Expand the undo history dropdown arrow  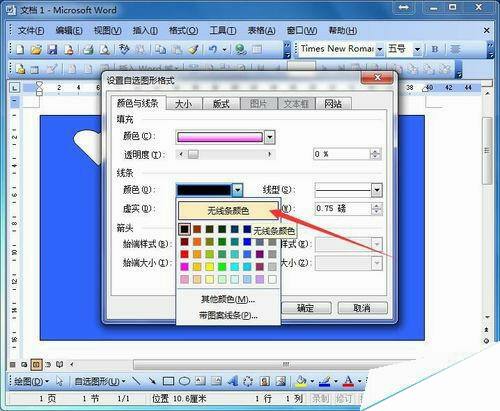coord(224,50)
